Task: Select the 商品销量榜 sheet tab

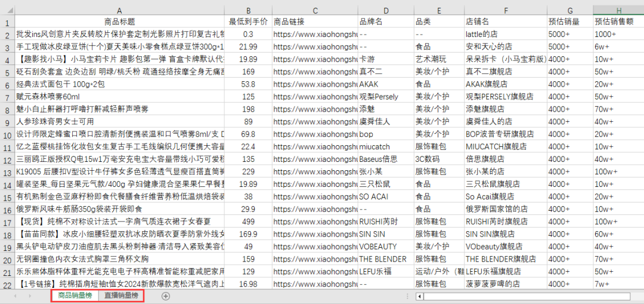Action: point(75,296)
